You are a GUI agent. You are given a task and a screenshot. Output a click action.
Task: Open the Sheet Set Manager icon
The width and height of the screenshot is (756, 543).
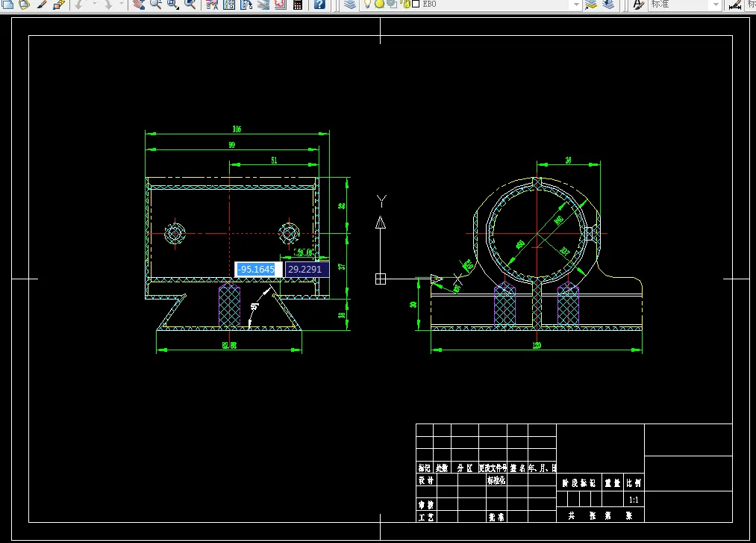click(263, 4)
